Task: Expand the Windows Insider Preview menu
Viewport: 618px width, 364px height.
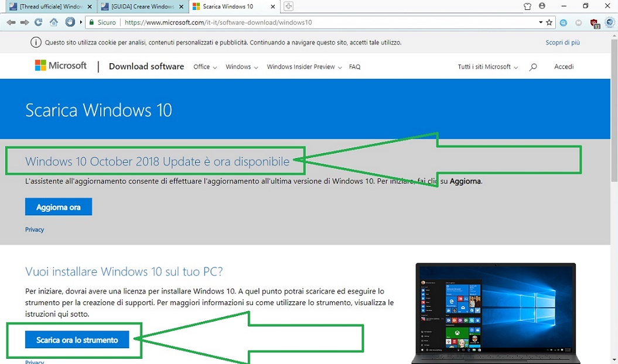Action: tap(304, 67)
